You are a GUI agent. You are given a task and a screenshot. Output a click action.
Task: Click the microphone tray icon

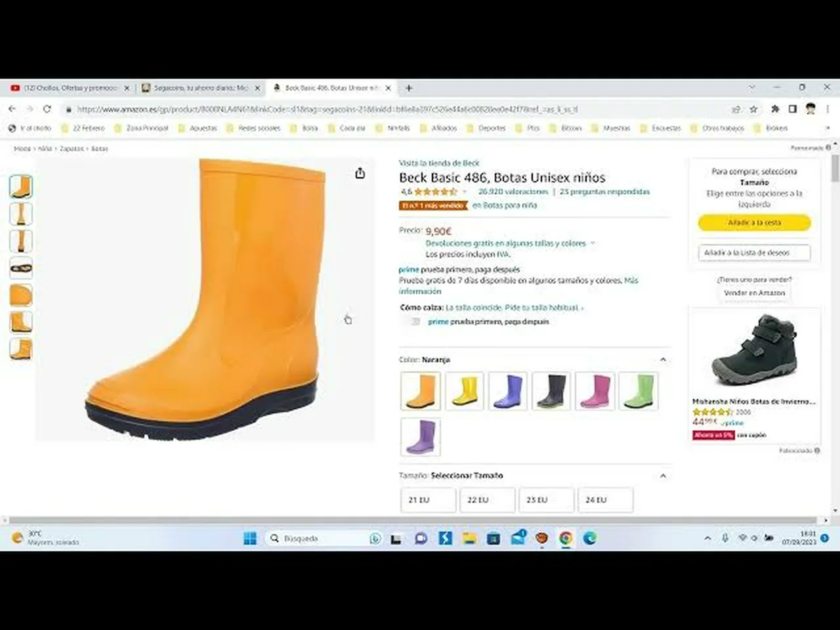[725, 538]
